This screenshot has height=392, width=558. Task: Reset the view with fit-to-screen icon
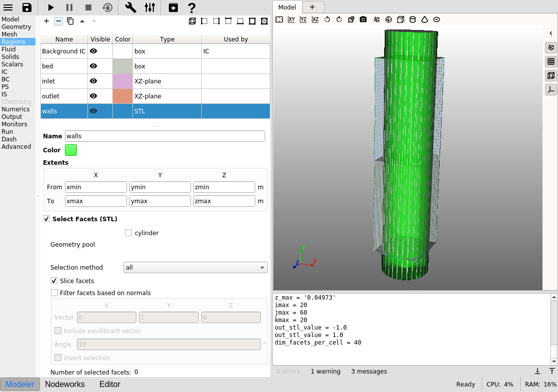[x=279, y=19]
